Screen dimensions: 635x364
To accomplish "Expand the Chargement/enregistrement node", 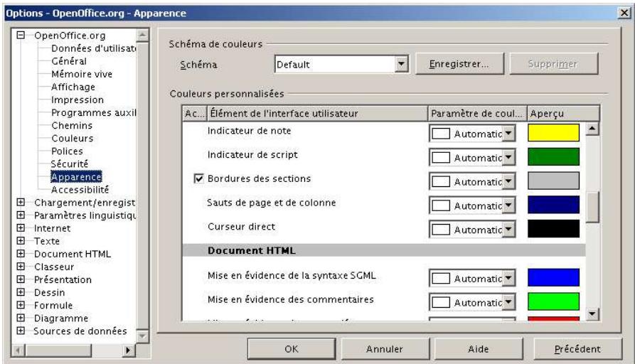I will click(x=21, y=202).
